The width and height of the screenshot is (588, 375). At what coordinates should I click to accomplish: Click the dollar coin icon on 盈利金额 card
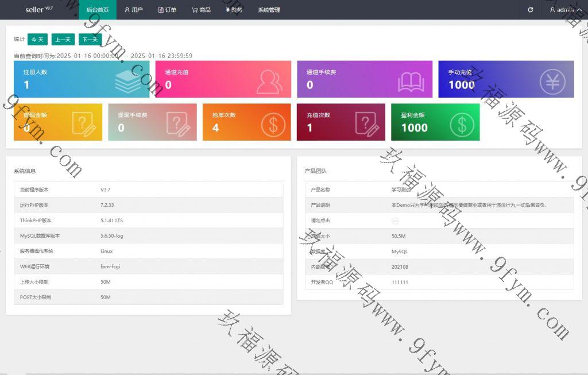462,124
